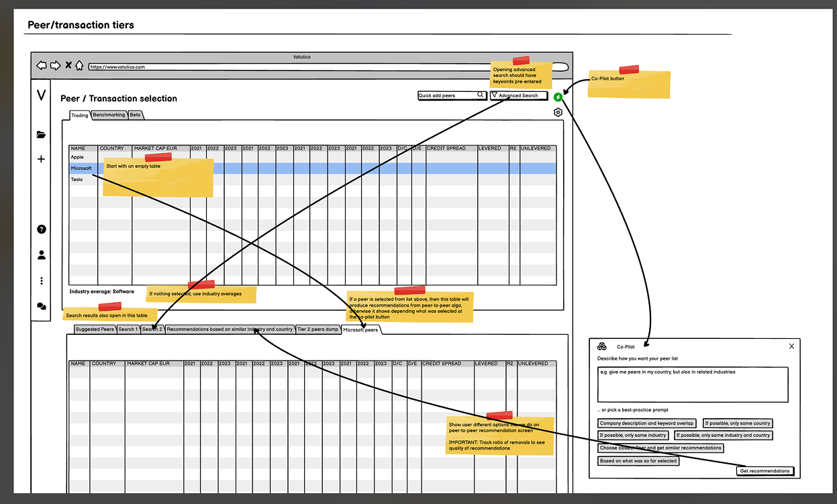Open the chat bubbles icon in the sidebar
Image resolution: width=837 pixels, height=504 pixels.
(42, 306)
